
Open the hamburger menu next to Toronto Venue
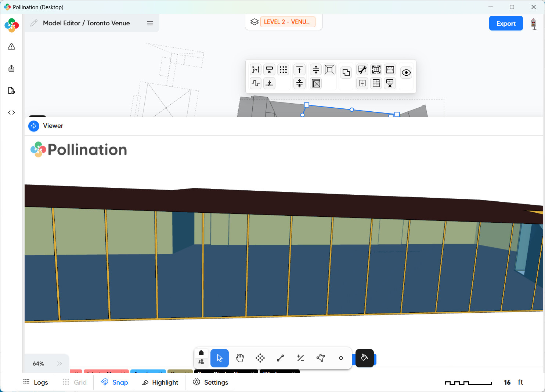click(150, 23)
